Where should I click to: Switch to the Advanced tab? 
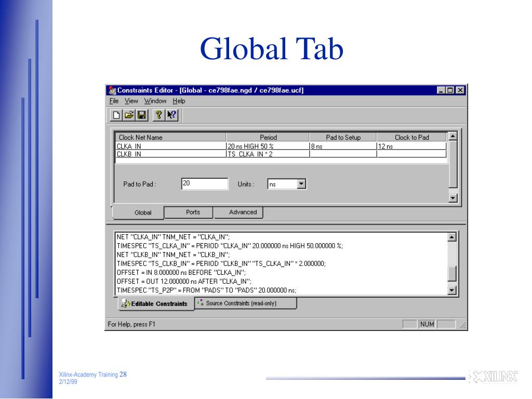pyautogui.click(x=238, y=212)
